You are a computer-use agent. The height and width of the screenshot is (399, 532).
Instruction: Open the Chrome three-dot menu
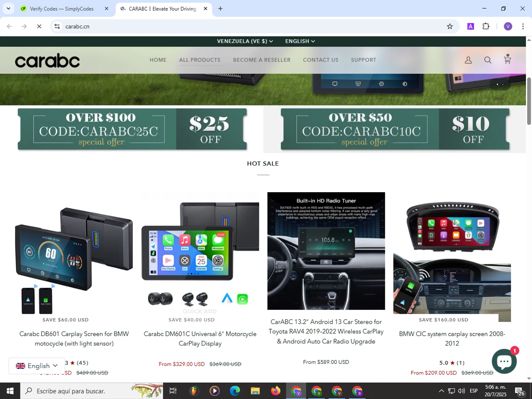(x=523, y=26)
